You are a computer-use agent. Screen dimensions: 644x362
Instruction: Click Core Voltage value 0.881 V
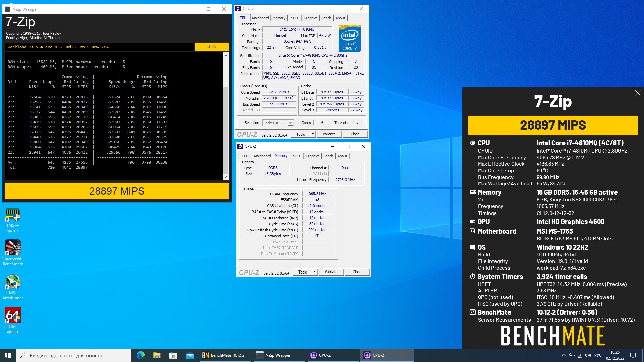(x=320, y=47)
